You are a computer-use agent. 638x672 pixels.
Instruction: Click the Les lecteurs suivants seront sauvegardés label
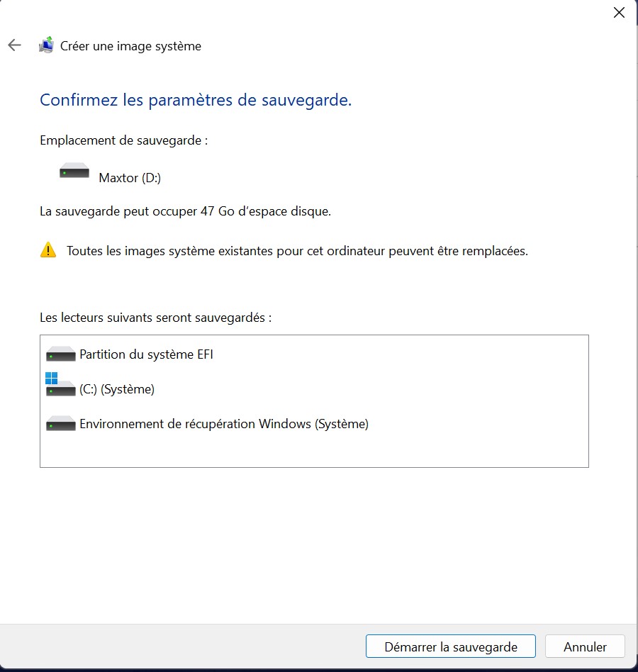(x=155, y=317)
